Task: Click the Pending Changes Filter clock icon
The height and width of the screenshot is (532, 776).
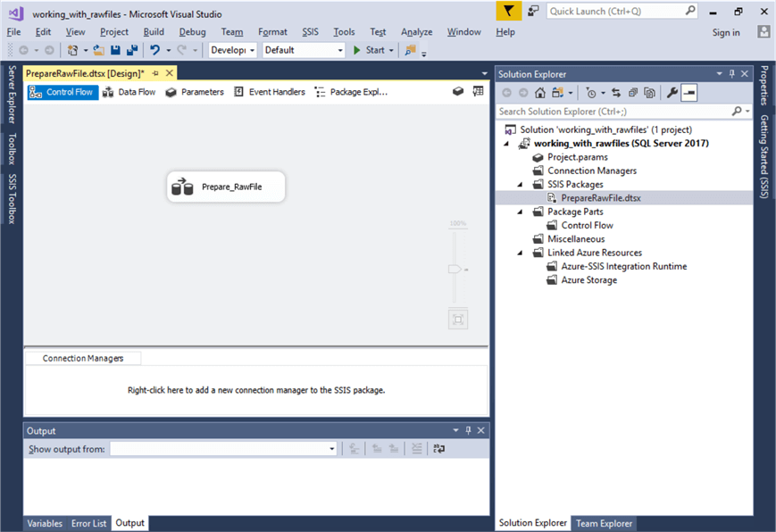Action: tap(590, 93)
